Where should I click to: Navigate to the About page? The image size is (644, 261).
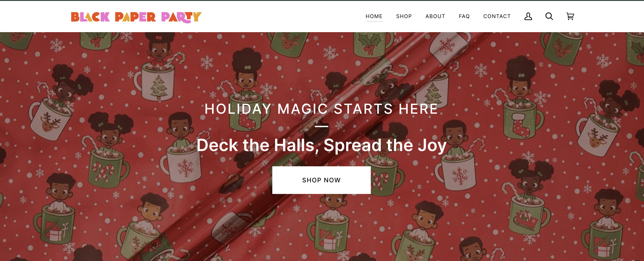[435, 16]
